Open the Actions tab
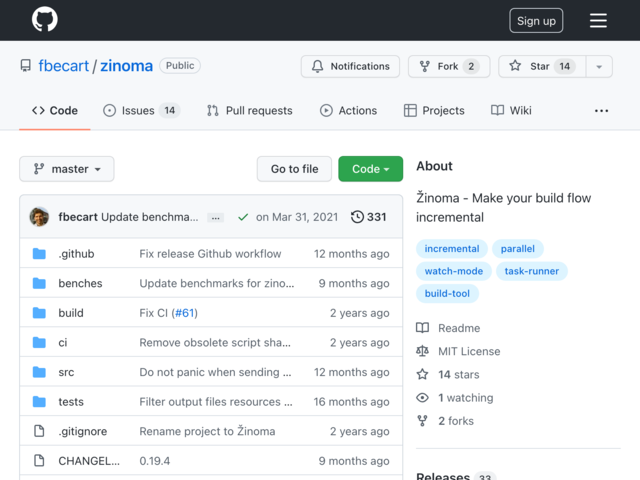Screen dimensions: 640x480 348,111
